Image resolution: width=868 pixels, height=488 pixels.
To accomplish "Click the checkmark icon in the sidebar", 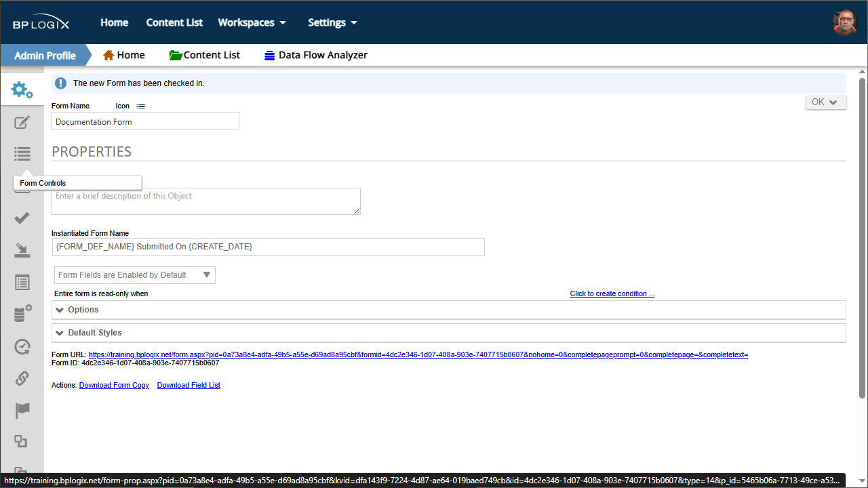I will point(22,218).
